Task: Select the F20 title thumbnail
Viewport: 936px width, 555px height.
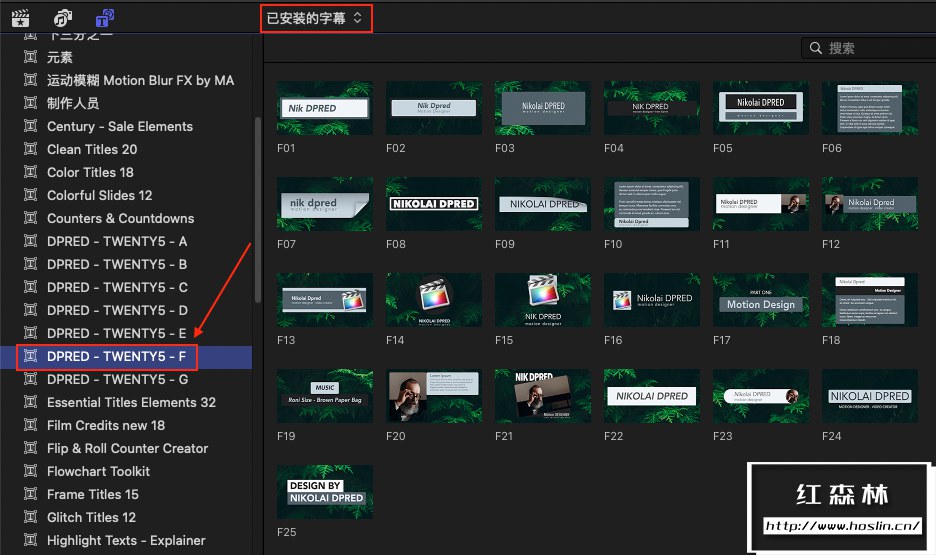Action: (x=434, y=396)
